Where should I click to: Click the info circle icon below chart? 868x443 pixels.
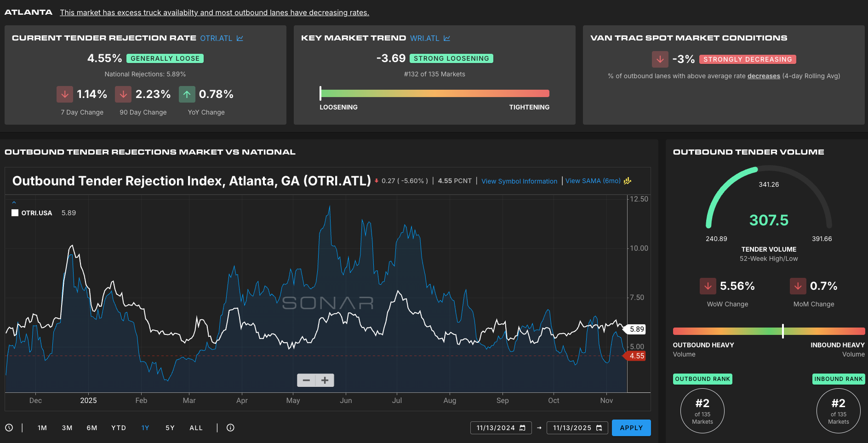(x=230, y=428)
